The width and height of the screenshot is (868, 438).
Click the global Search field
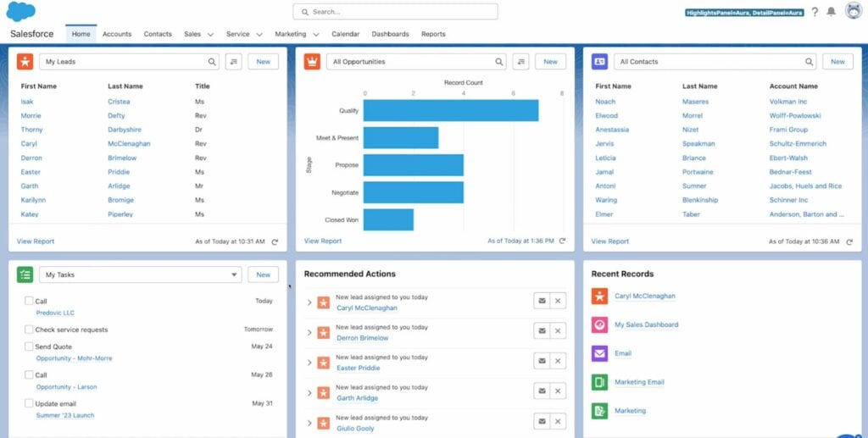pyautogui.click(x=395, y=12)
